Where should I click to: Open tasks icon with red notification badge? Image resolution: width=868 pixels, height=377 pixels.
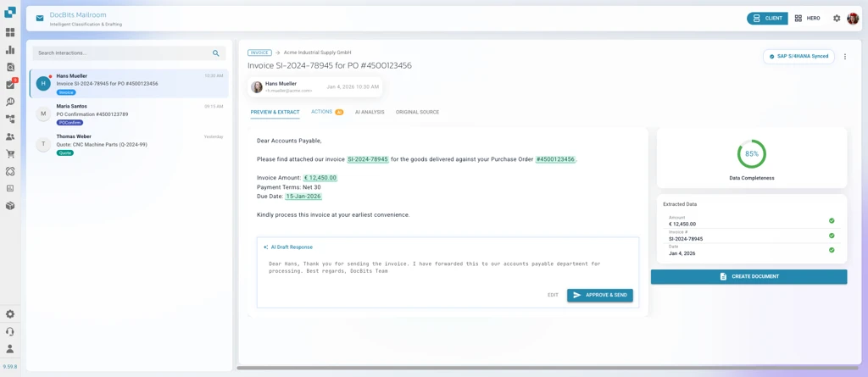(10, 85)
